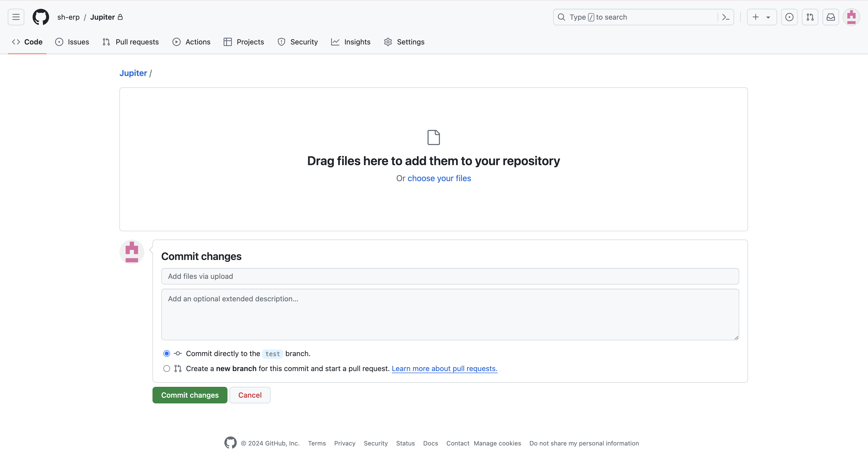The width and height of the screenshot is (868, 461).
Task: Open the user avatar menu in header
Action: [851, 17]
